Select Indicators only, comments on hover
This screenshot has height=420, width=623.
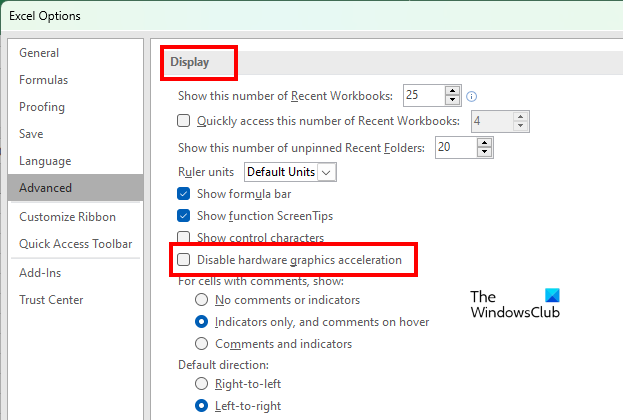(201, 321)
